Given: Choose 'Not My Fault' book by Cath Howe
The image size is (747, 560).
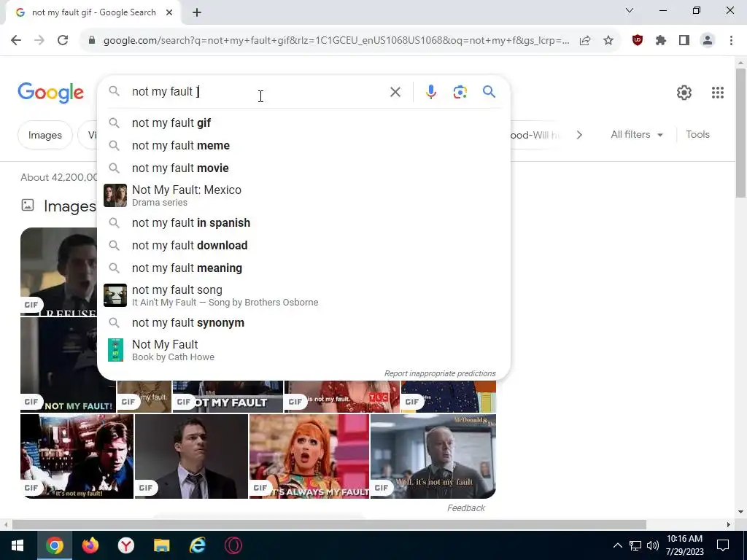Looking at the screenshot, I should [303, 350].
